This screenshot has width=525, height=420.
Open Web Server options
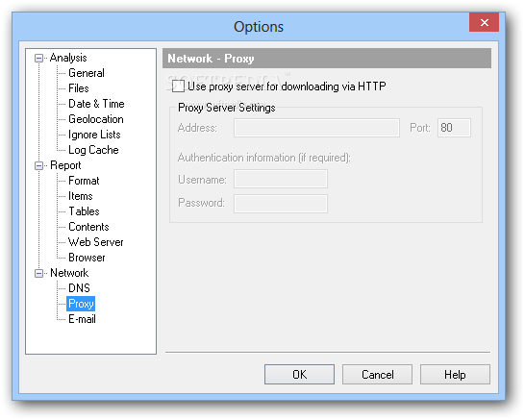pyautogui.click(x=96, y=242)
